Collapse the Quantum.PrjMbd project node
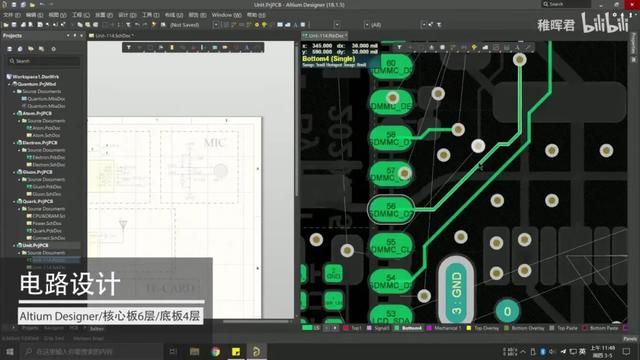 (9, 84)
